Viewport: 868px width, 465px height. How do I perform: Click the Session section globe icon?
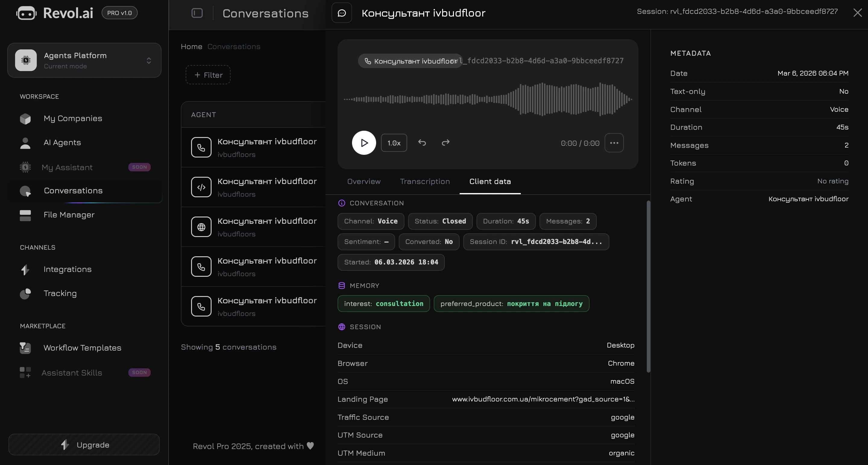(341, 326)
